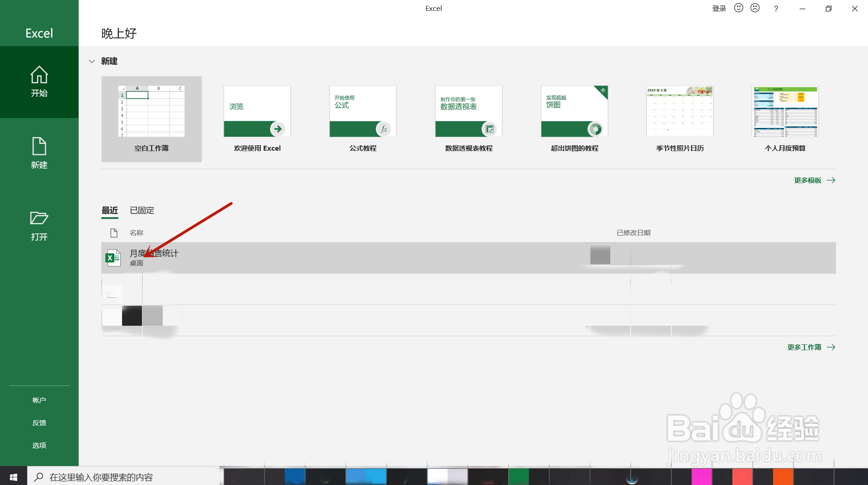Send a frown with the sad face icon
Viewport: 868px width, 485px height.
[x=755, y=8]
